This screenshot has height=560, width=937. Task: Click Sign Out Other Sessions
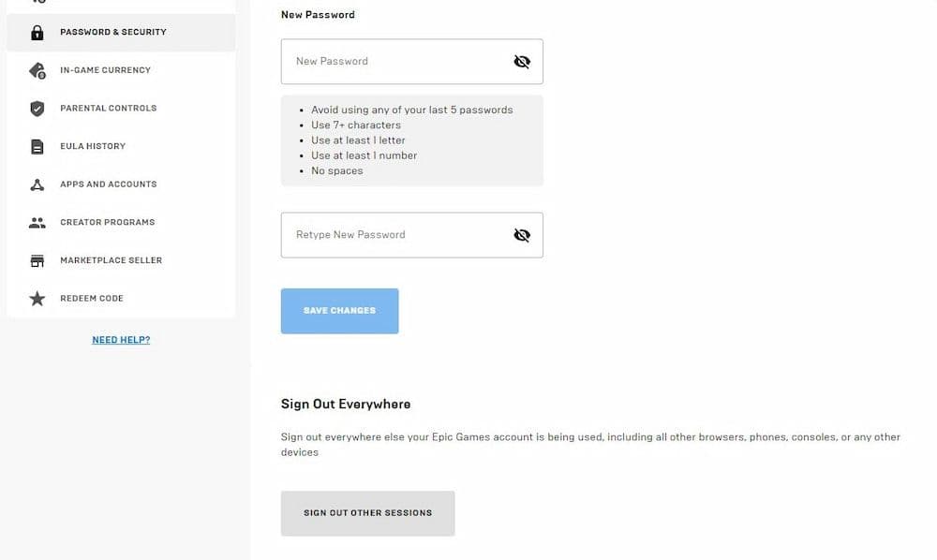coord(367,512)
